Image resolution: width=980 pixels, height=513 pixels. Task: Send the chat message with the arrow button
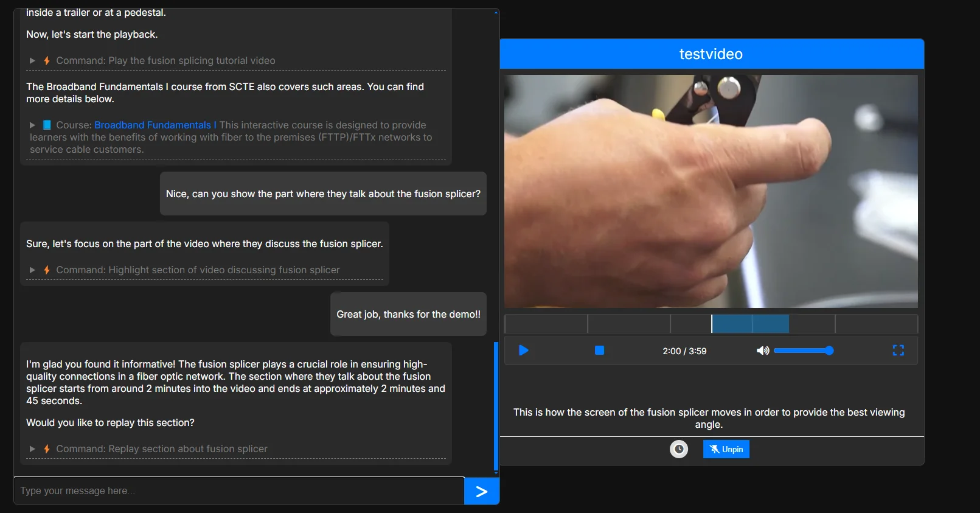click(482, 491)
